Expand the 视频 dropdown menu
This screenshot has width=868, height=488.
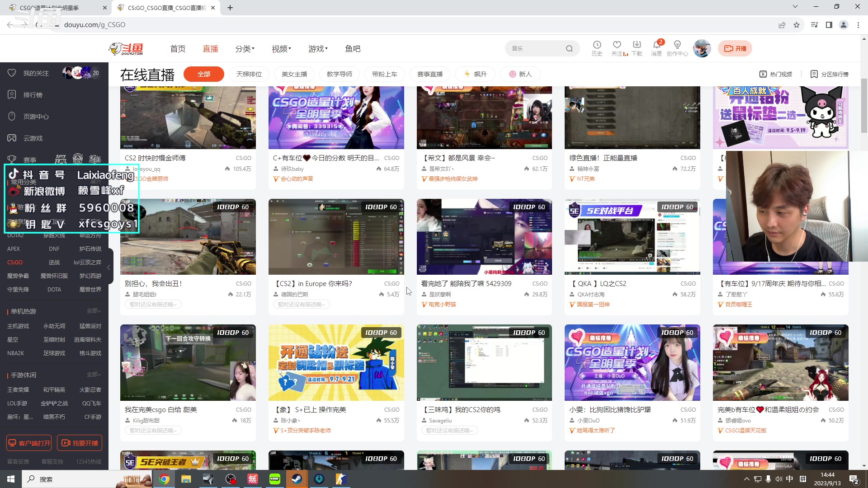click(281, 49)
